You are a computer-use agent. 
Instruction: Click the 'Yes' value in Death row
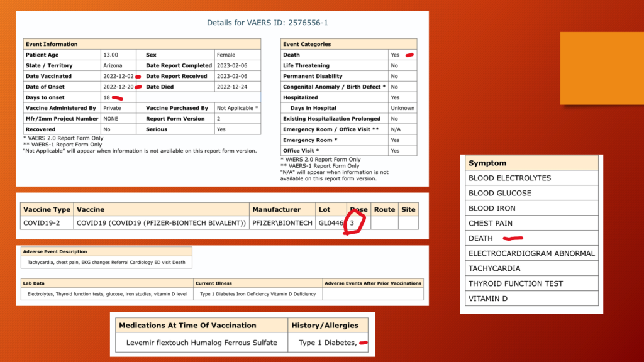coord(394,55)
